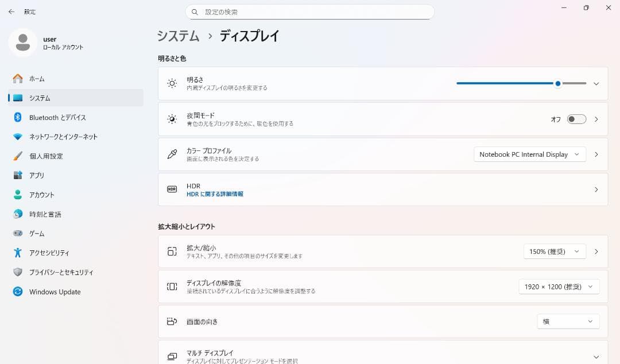Select Windows Update in the sidebar

pos(55,292)
